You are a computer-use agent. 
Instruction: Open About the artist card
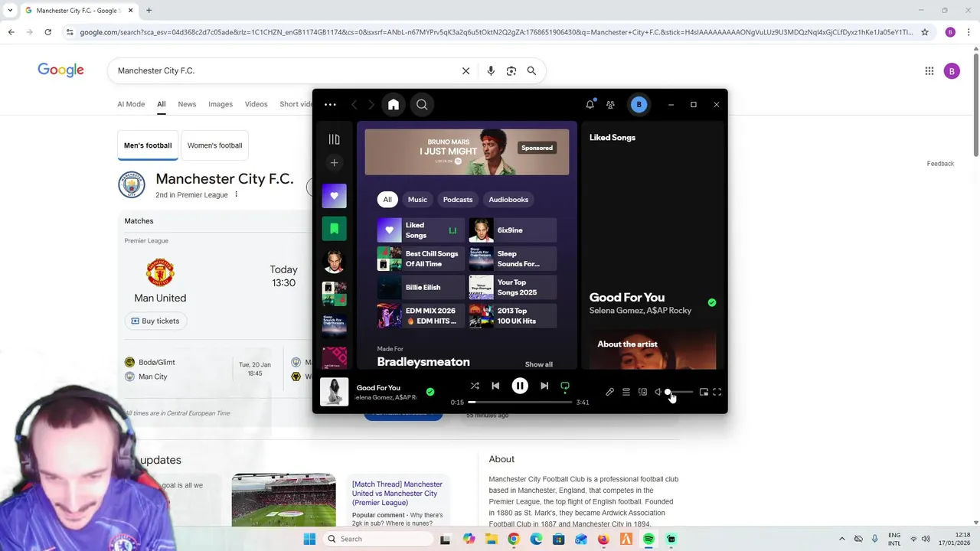click(x=652, y=350)
